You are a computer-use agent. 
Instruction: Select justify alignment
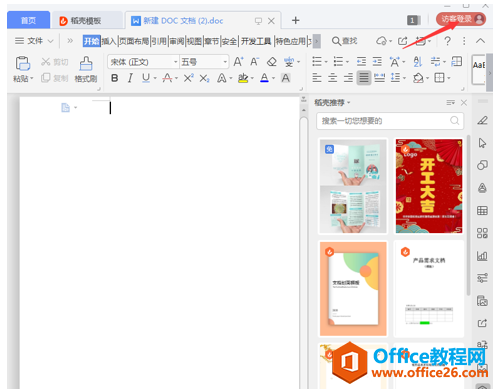364,78
